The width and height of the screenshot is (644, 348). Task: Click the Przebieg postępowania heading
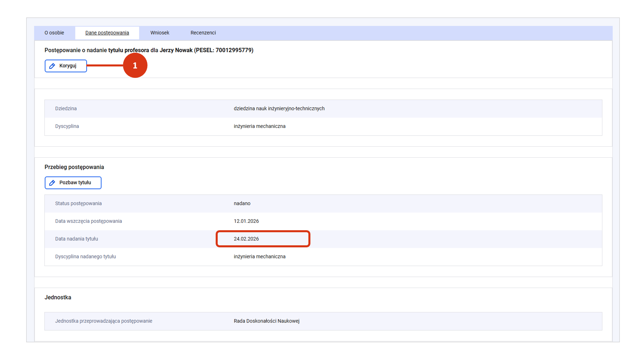74,167
